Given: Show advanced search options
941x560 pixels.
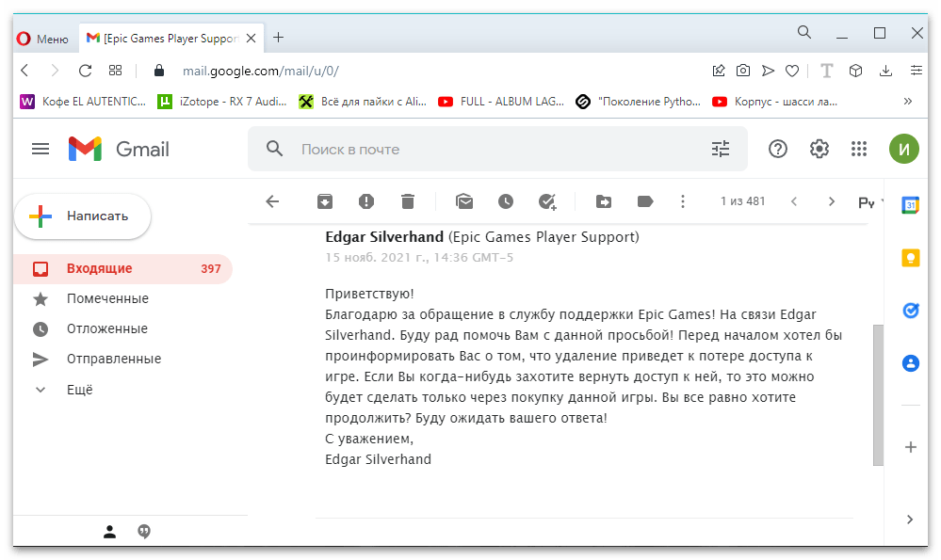Looking at the screenshot, I should click(x=721, y=149).
